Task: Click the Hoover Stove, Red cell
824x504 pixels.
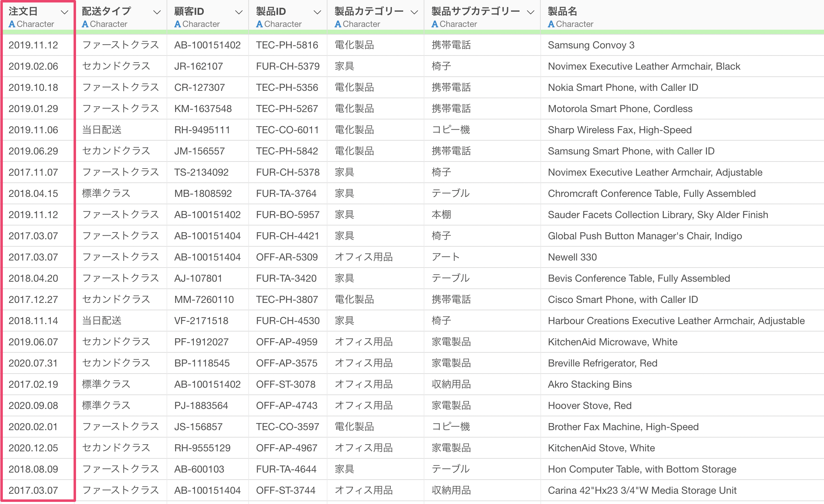Action: [590, 405]
